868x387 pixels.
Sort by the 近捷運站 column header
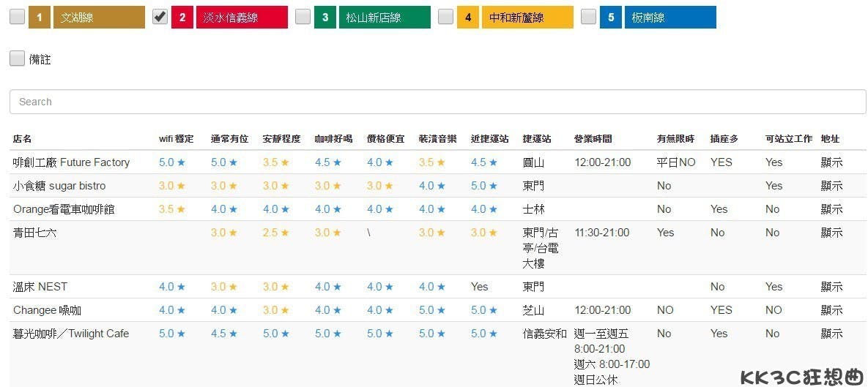pyautogui.click(x=489, y=139)
